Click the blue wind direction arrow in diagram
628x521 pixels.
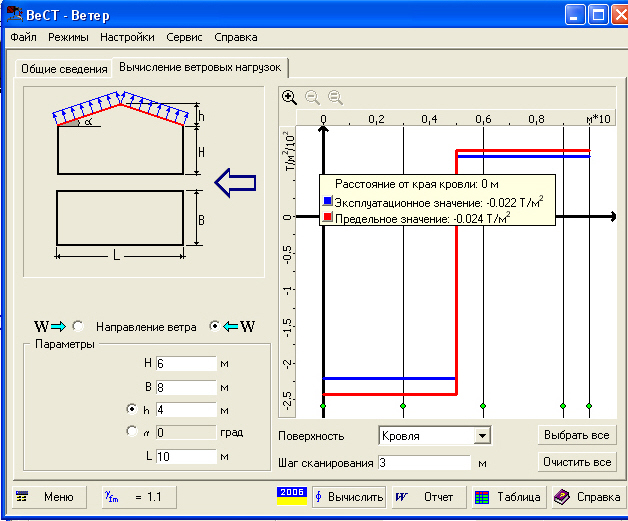[236, 183]
